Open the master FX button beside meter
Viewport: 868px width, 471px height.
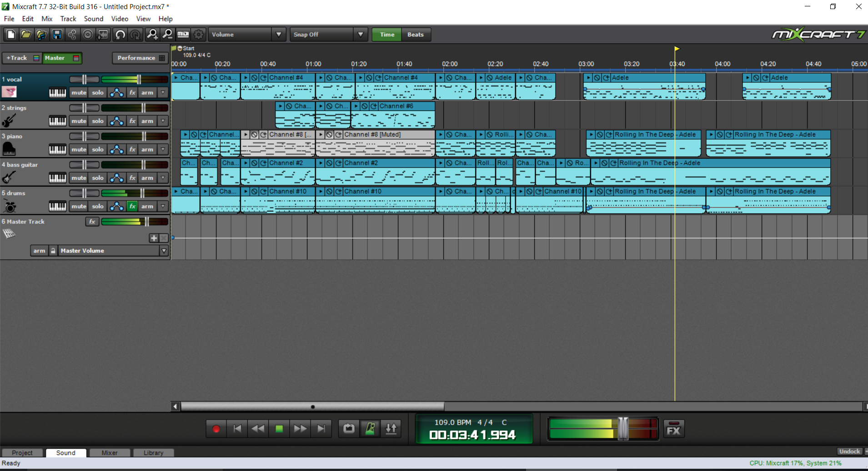tap(674, 429)
